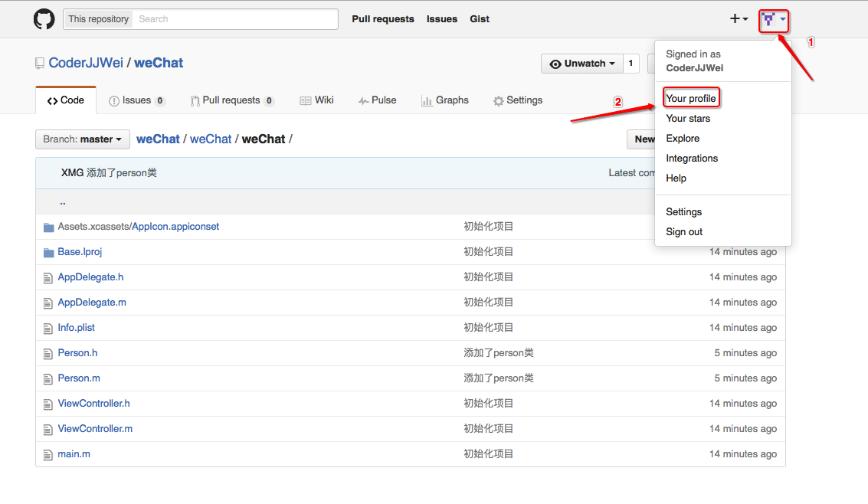Image resolution: width=868 pixels, height=504 pixels.
Task: Click the Pulse tab activity icon
Action: point(363,100)
